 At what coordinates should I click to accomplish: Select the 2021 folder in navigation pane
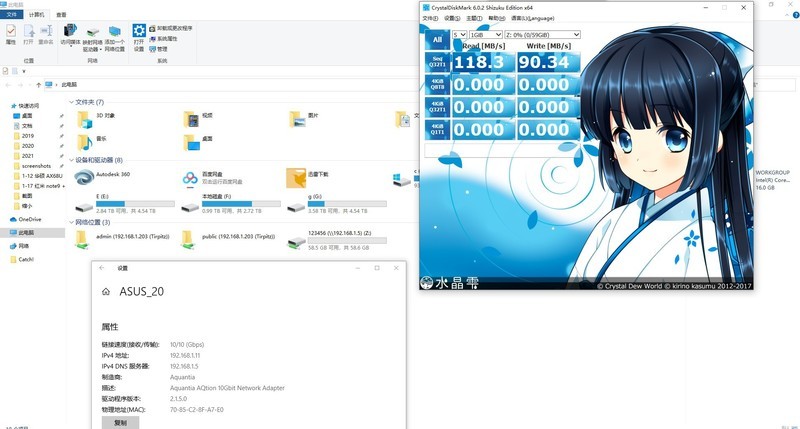28,156
